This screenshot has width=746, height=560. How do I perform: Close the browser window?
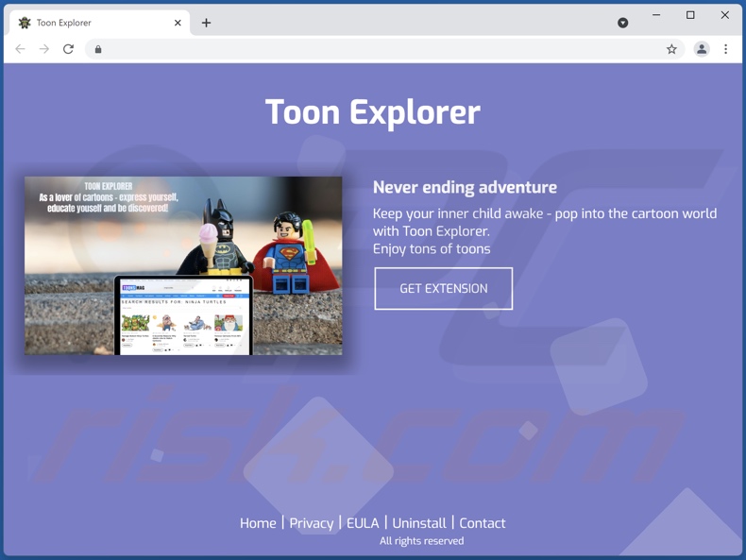pos(724,15)
